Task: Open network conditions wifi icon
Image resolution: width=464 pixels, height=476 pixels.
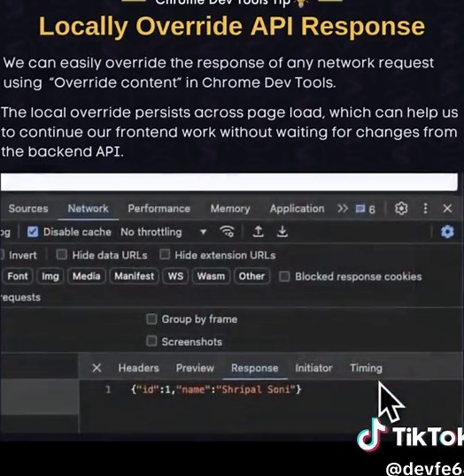Action: 227,232
